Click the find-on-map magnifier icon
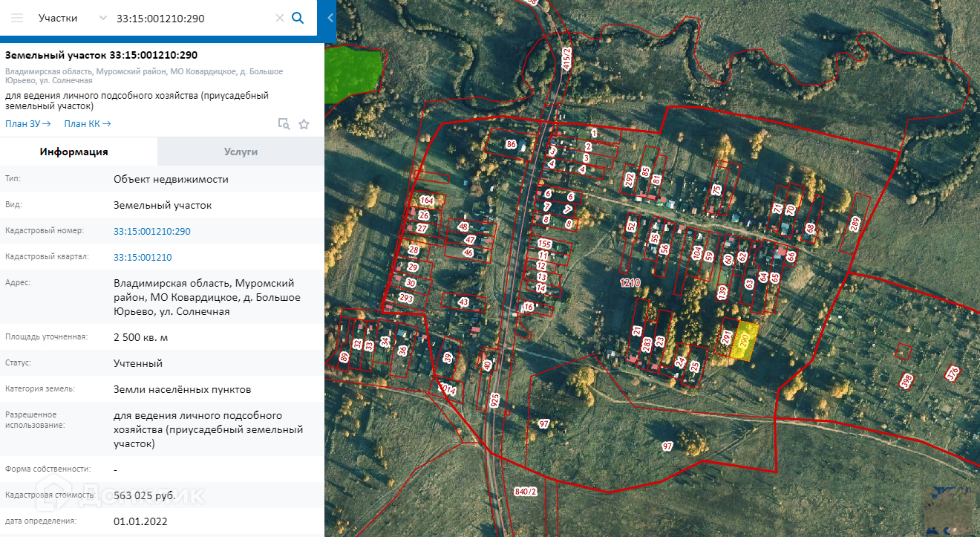Image resolution: width=980 pixels, height=537 pixels. [284, 124]
